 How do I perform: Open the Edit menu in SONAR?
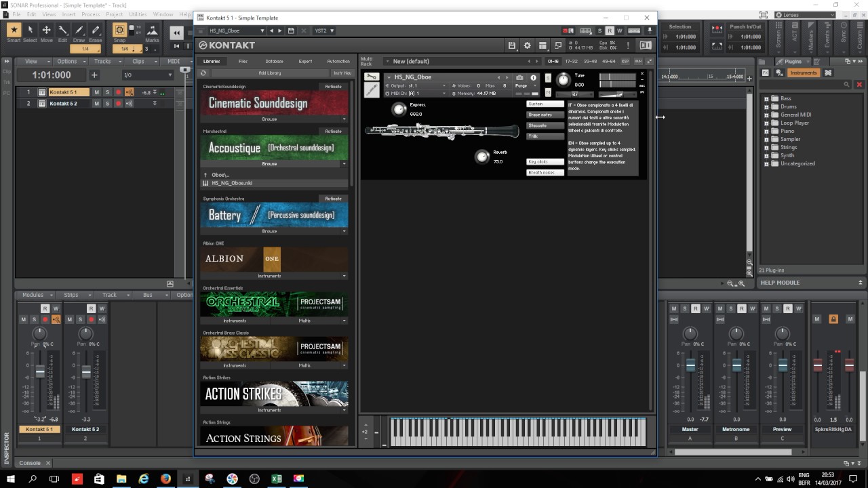tap(32, 14)
